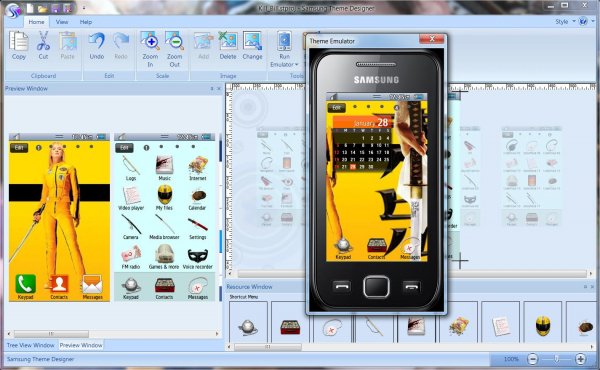
Task: Click the help globe icon next to Style
Action: point(584,21)
